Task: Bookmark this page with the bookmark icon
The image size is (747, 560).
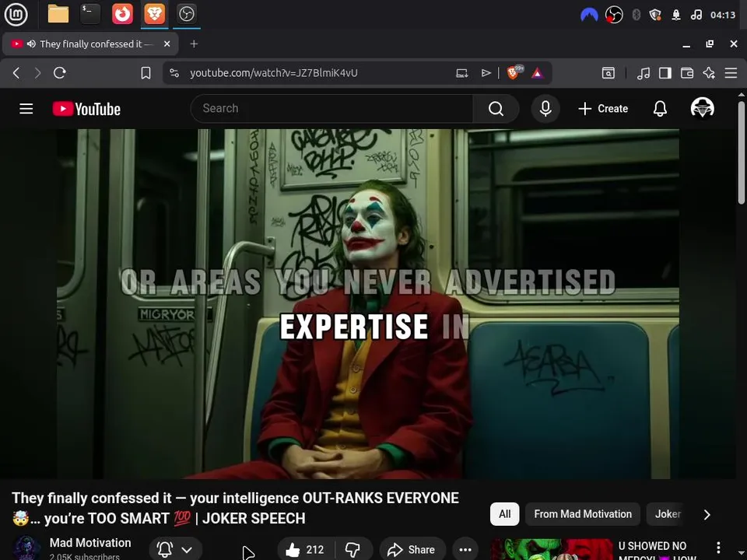Action: [x=146, y=73]
